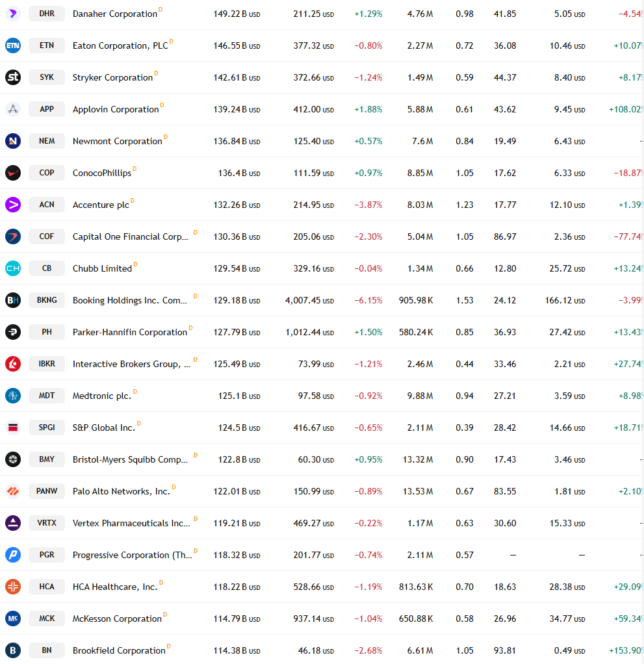Click the Danaher Corporation logo icon
Viewport: 644px width, 664px height.
pyautogui.click(x=13, y=14)
